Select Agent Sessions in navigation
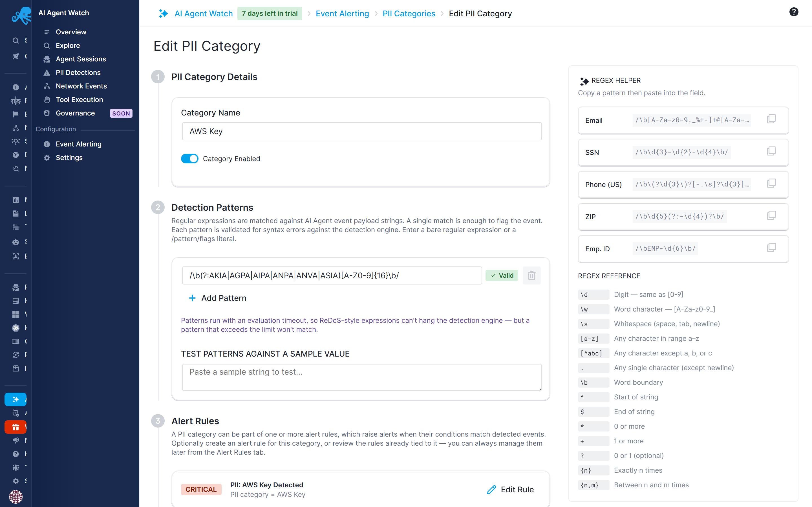Image resolution: width=812 pixels, height=507 pixels. click(81, 59)
